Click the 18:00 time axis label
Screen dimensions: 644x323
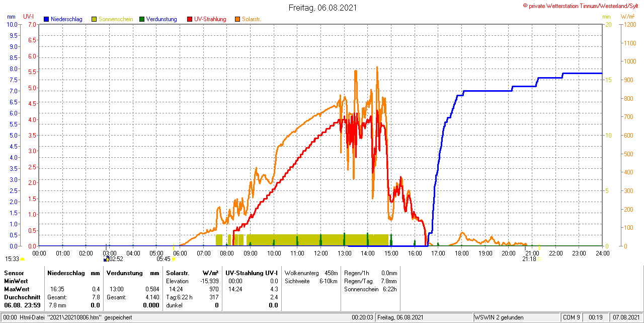[461, 253]
